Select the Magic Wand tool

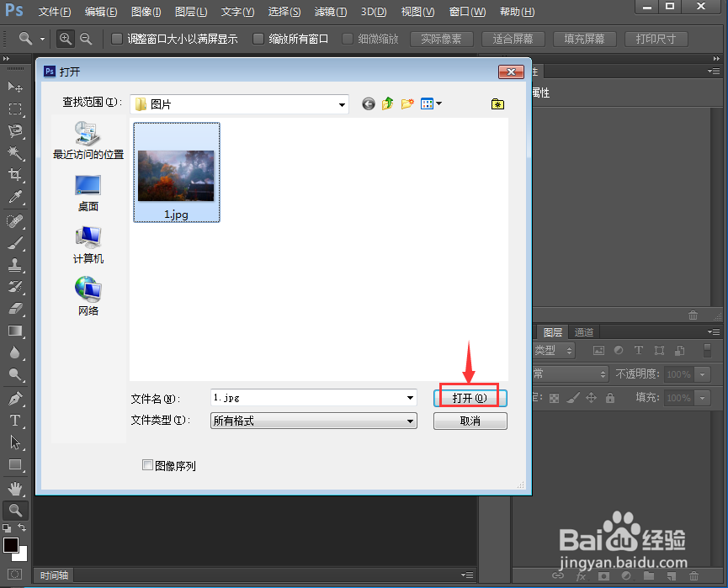coord(15,153)
